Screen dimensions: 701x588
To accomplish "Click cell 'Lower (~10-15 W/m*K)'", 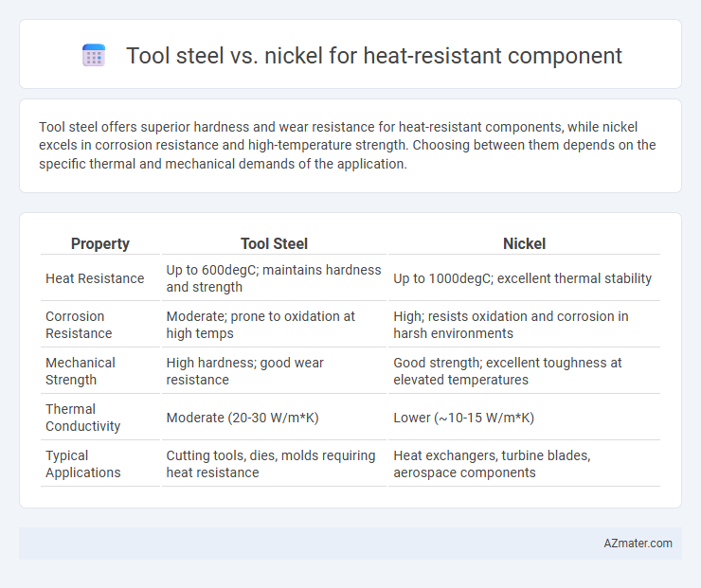I will [524, 418].
